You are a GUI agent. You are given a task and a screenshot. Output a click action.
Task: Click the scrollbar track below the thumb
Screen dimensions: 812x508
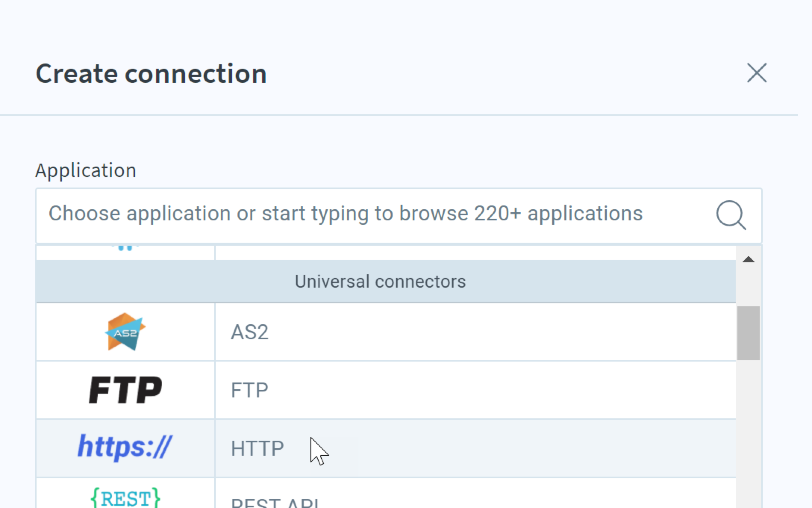tap(749, 433)
